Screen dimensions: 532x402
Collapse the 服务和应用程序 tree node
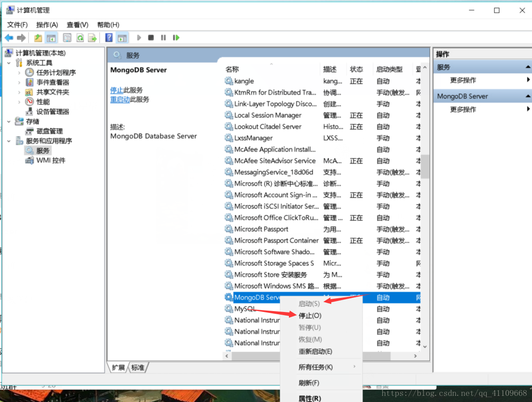click(9, 141)
